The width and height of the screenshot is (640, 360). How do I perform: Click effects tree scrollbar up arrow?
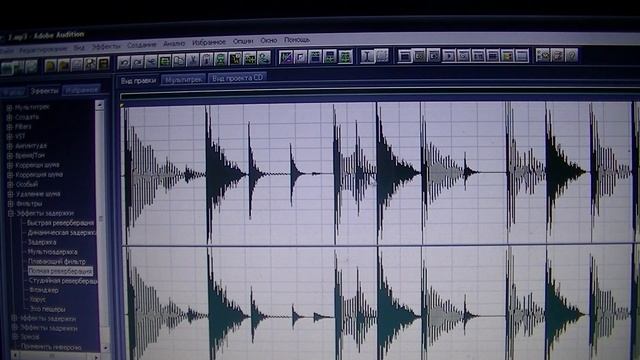(x=100, y=106)
